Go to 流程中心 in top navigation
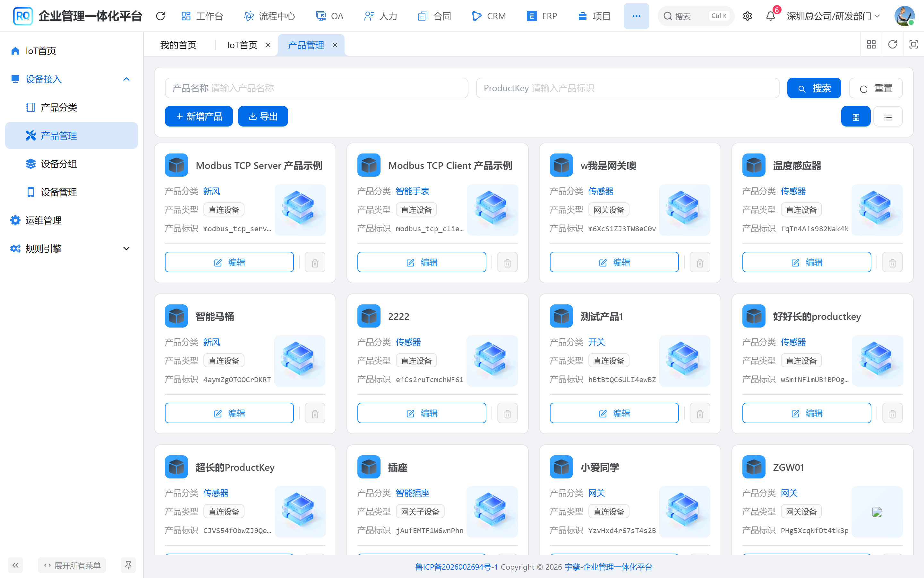 [269, 16]
